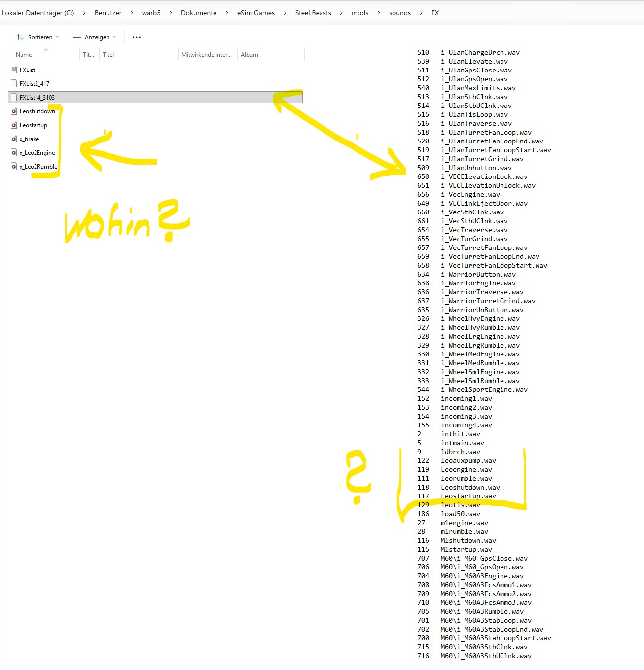Go to eSim Games breadcrumb folder
644x670 pixels.
point(256,13)
